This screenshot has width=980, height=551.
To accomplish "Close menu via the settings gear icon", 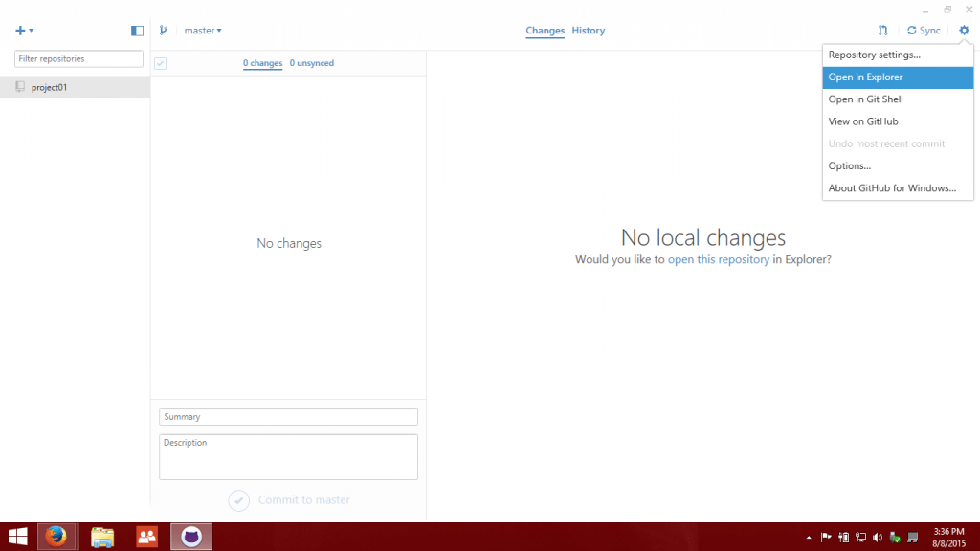I will point(964,30).
